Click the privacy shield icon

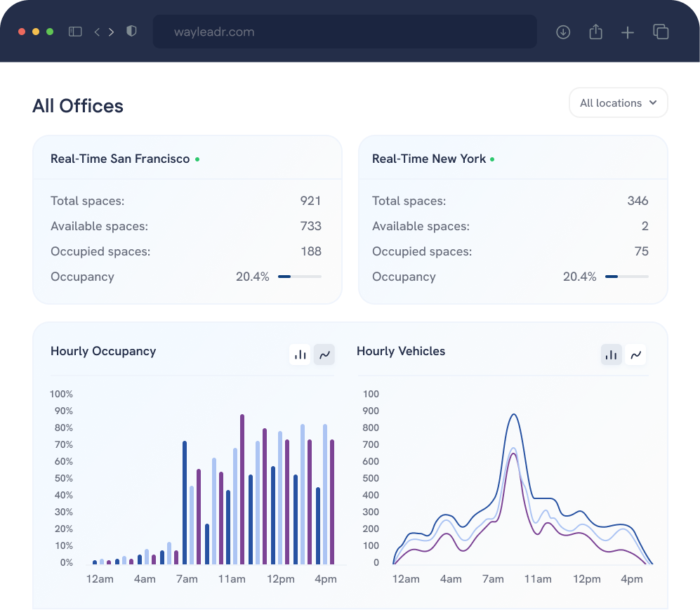[x=131, y=31]
